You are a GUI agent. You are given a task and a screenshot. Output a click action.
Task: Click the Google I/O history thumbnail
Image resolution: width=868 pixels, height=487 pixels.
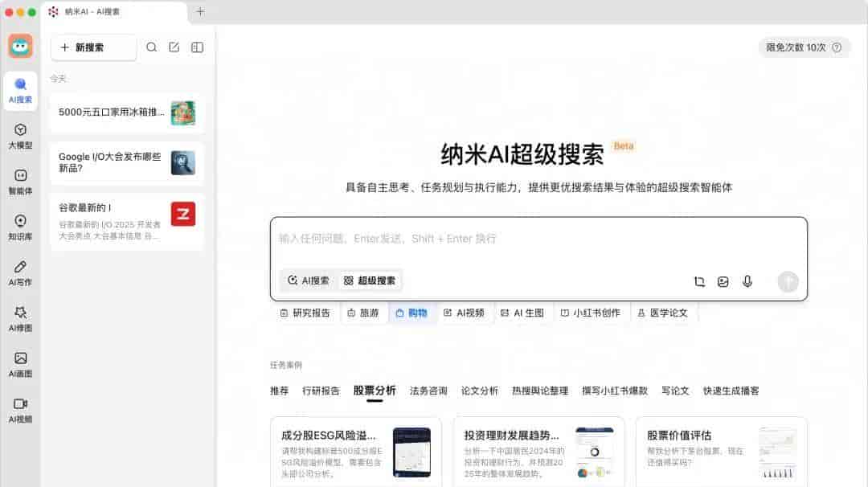pos(182,162)
